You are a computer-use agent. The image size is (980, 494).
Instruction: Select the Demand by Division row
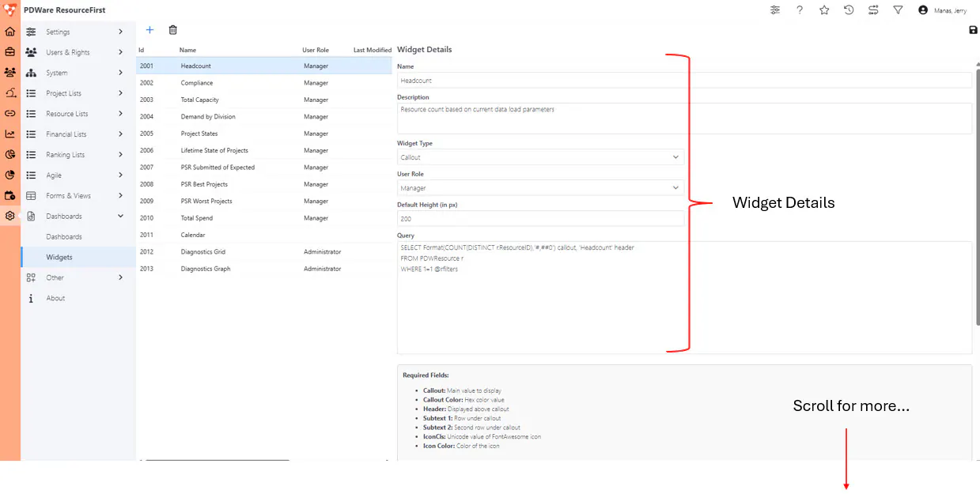[x=264, y=117]
